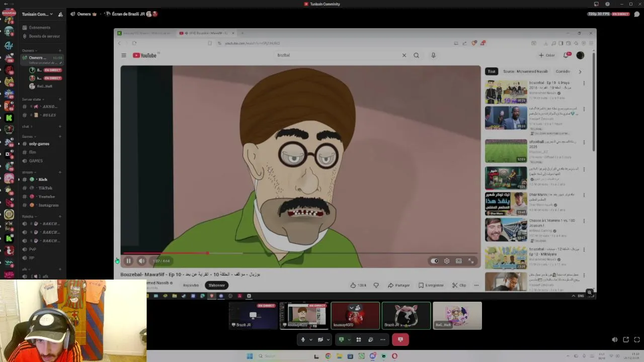The image size is (644, 362).
Task: Select the 'Comédie' filter chip
Action: pos(563,71)
